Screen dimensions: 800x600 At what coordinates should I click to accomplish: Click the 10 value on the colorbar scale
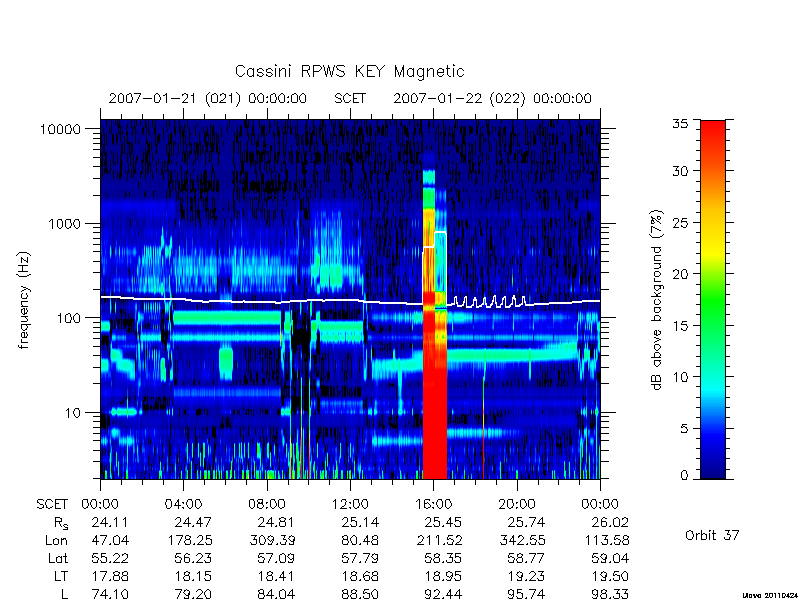(680, 377)
